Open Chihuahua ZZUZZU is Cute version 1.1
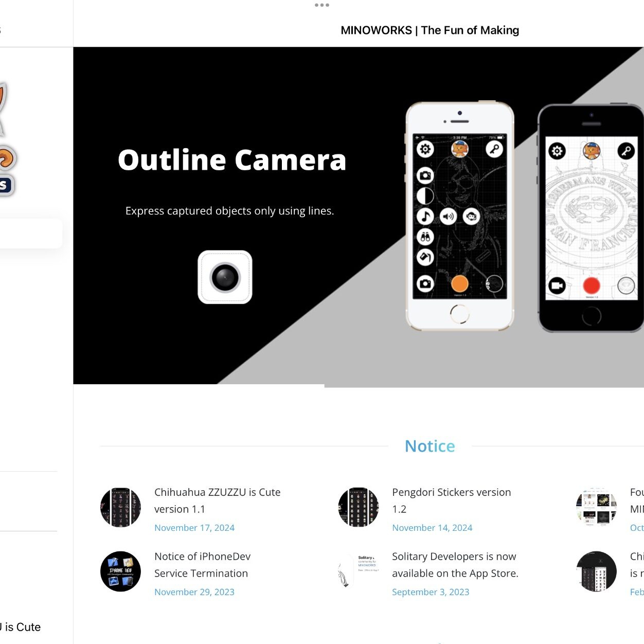This screenshot has width=644, height=644. click(218, 500)
